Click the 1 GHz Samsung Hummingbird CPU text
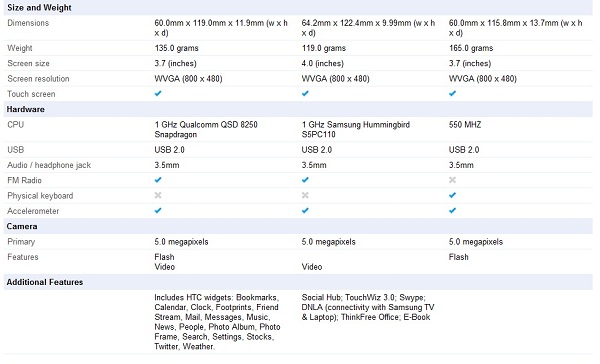 coord(355,129)
